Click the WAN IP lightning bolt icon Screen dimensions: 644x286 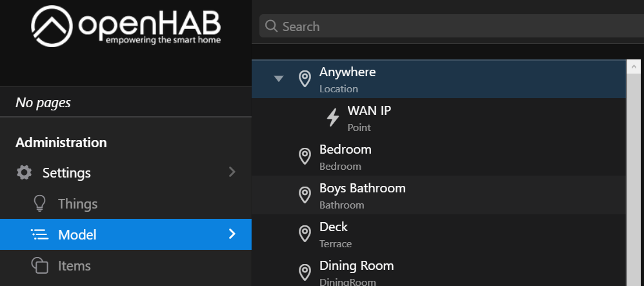pyautogui.click(x=333, y=117)
